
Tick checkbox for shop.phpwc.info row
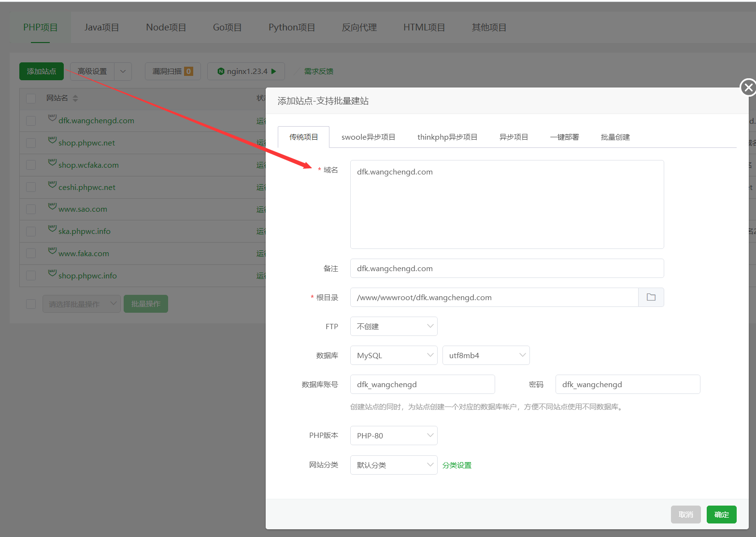coord(31,276)
